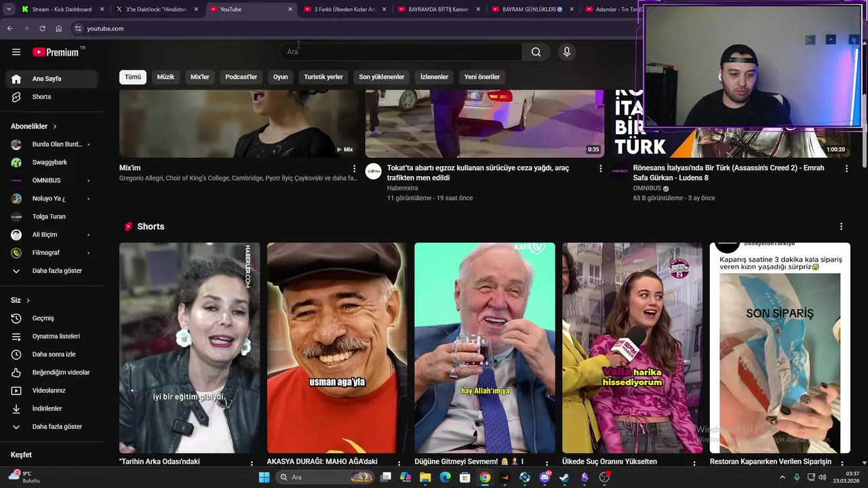
Task: Expand Abonelikler section chevron
Action: (x=55, y=127)
